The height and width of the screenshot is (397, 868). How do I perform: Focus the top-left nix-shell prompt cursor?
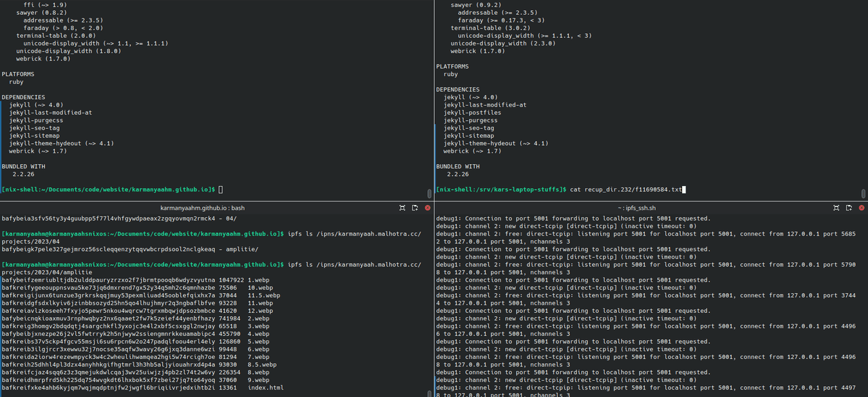click(x=220, y=189)
